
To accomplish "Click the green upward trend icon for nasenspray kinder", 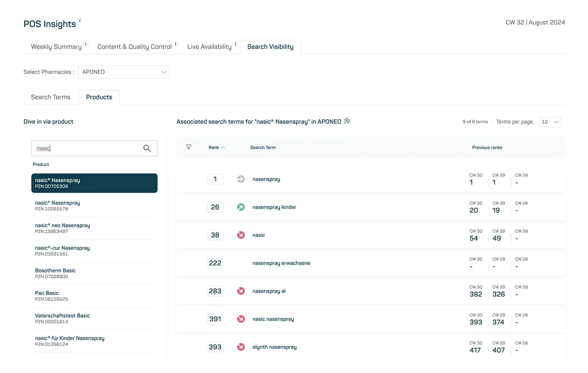I will point(241,207).
